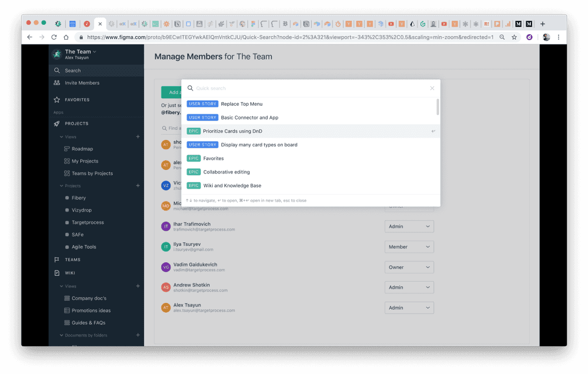The height and width of the screenshot is (374, 588).
Task: Change Ilya Tsuryev's Member role dropdown
Action: (409, 246)
